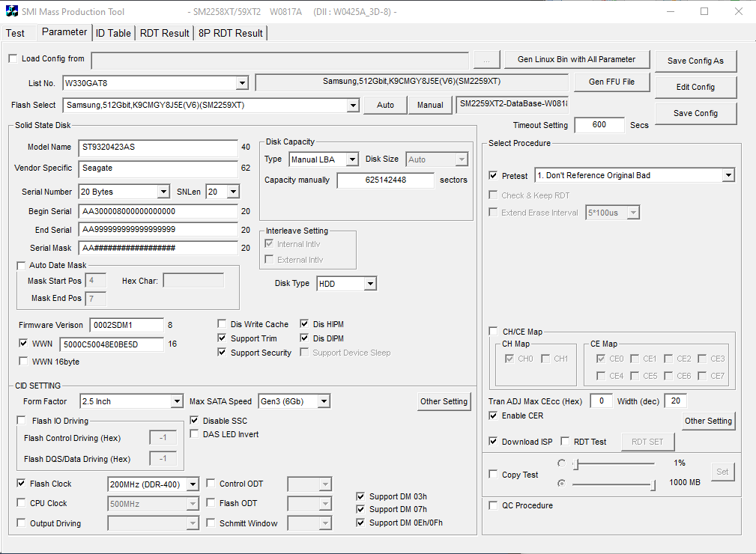
Task: Enable the QC Procedure checkbox
Action: [x=492, y=505]
